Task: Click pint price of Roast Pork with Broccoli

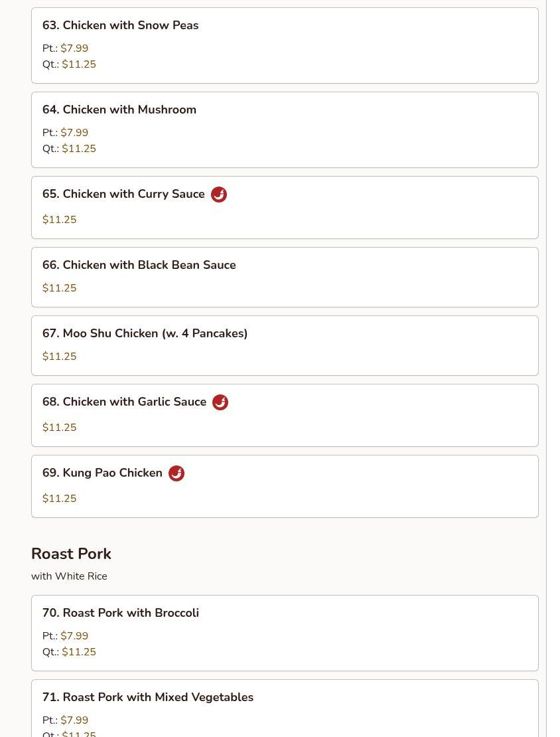Action: 74,636
